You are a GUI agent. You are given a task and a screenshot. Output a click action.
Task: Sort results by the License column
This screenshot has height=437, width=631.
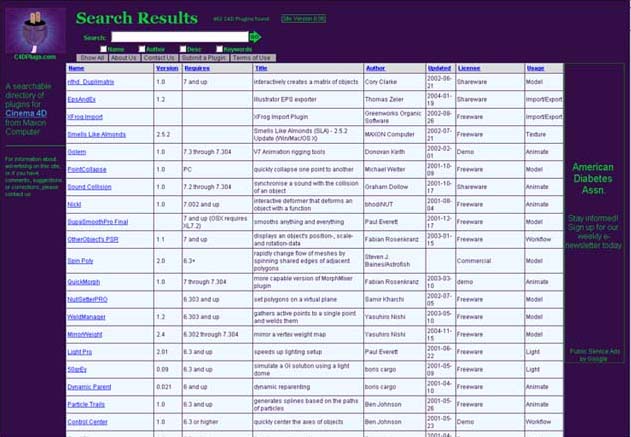469,68
